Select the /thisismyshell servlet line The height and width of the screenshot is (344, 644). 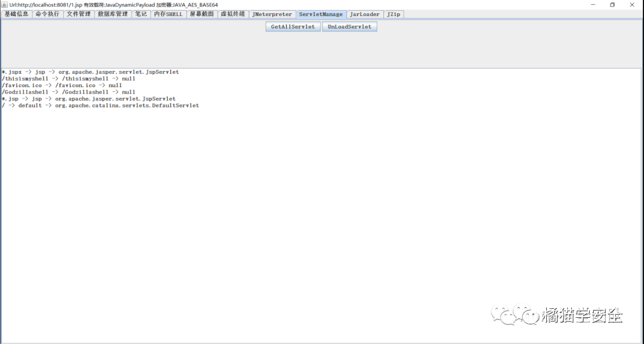(x=69, y=79)
